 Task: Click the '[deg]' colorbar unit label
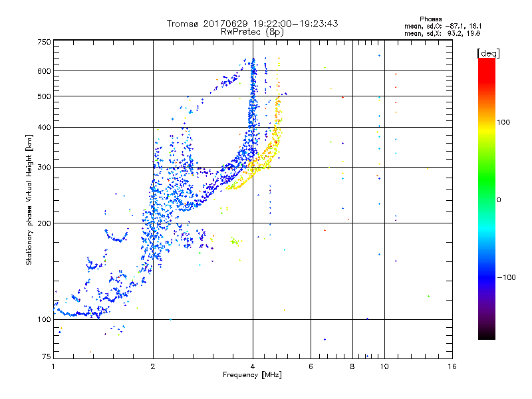coord(488,53)
